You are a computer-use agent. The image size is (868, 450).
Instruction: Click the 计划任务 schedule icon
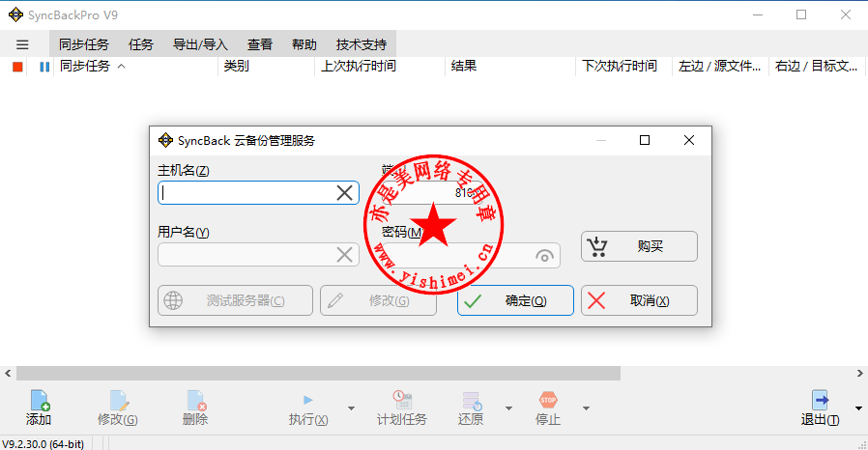click(402, 400)
